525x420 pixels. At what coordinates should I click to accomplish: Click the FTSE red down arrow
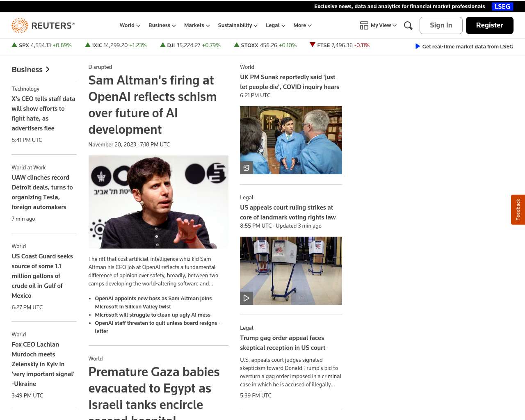coord(313,45)
